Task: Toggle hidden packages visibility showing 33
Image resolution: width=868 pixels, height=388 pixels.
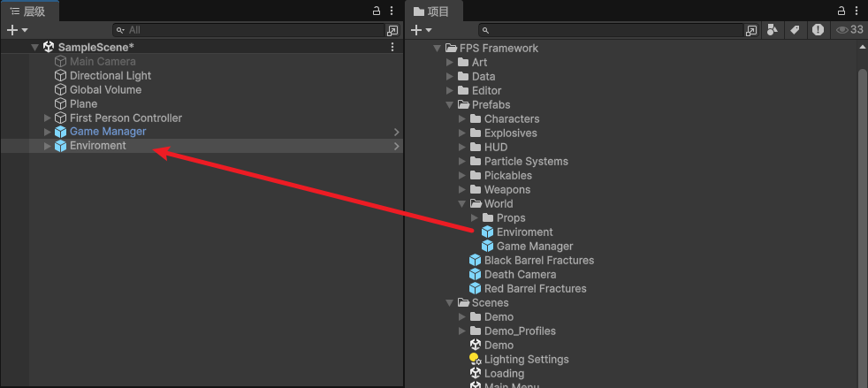Action: [849, 30]
